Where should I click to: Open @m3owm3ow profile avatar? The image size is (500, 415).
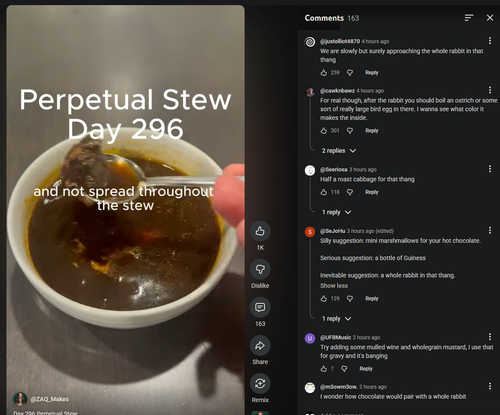click(x=310, y=388)
